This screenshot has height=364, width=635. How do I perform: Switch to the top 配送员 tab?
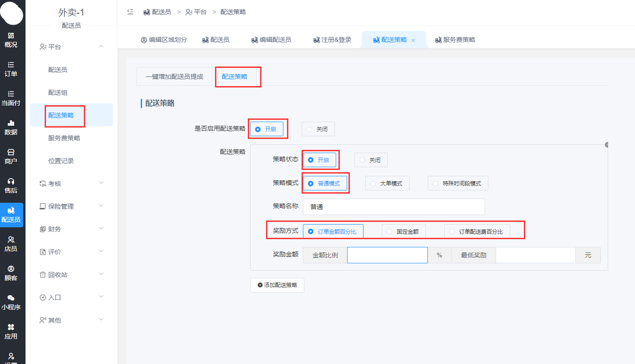(x=215, y=40)
